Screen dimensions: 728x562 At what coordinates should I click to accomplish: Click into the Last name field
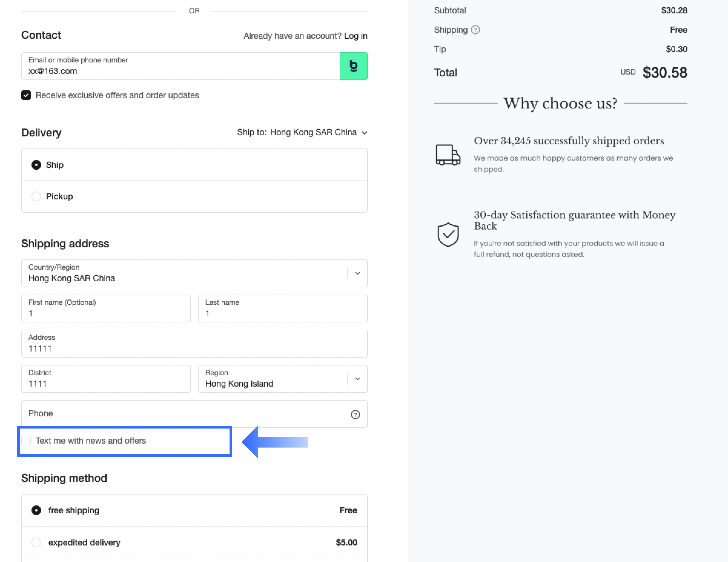tap(283, 309)
